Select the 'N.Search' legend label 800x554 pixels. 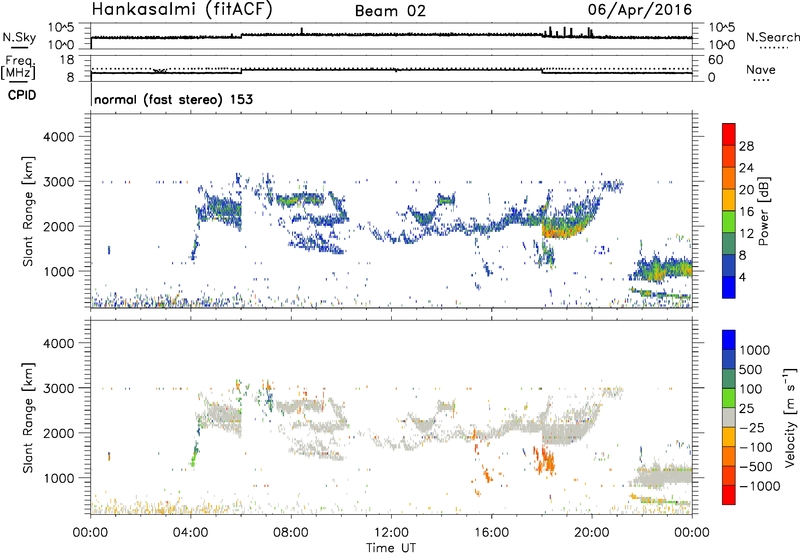tap(772, 37)
